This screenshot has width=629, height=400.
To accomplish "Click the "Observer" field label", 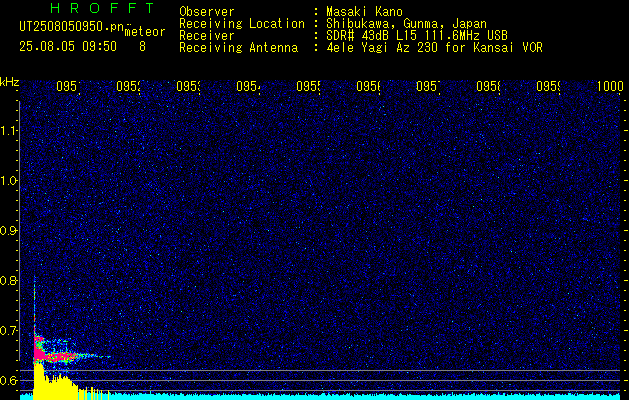I will (207, 11).
